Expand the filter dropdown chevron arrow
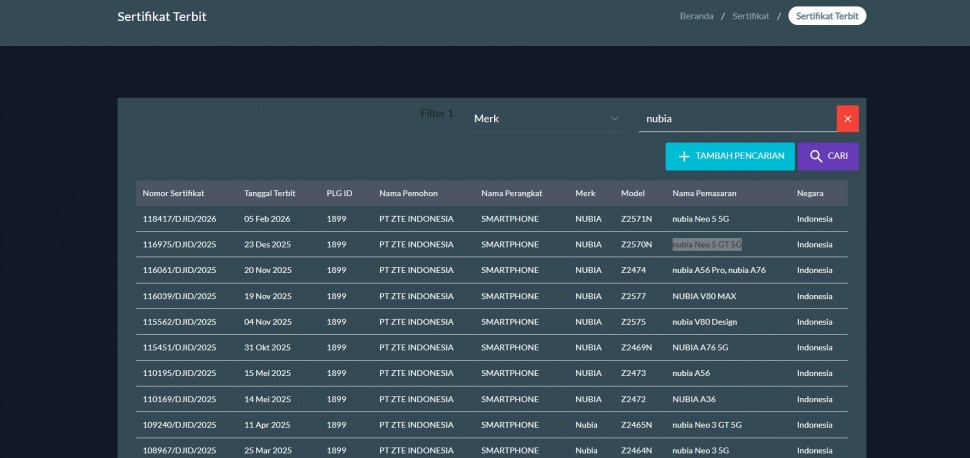The image size is (970, 458). tap(614, 119)
